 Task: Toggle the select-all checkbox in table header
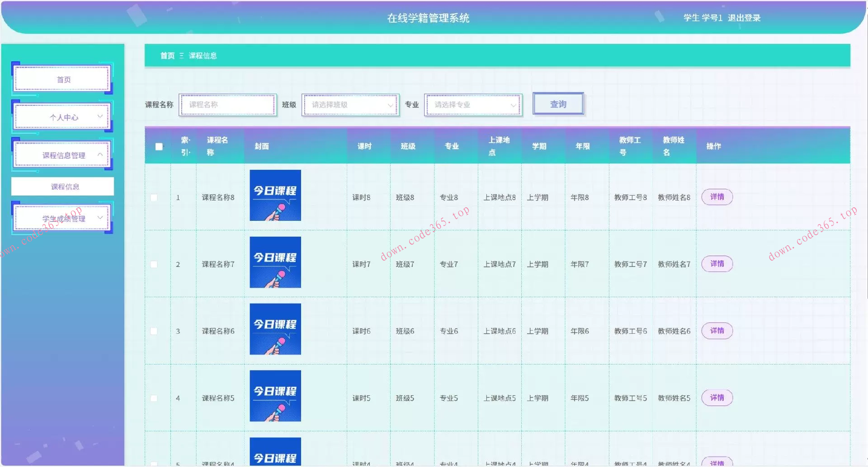pyautogui.click(x=158, y=146)
